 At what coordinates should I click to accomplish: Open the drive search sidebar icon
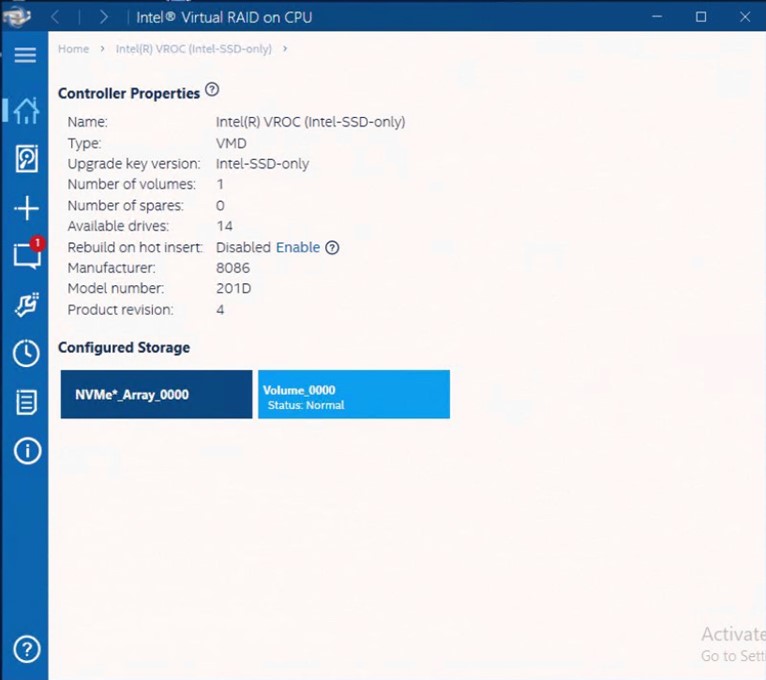(x=26, y=158)
